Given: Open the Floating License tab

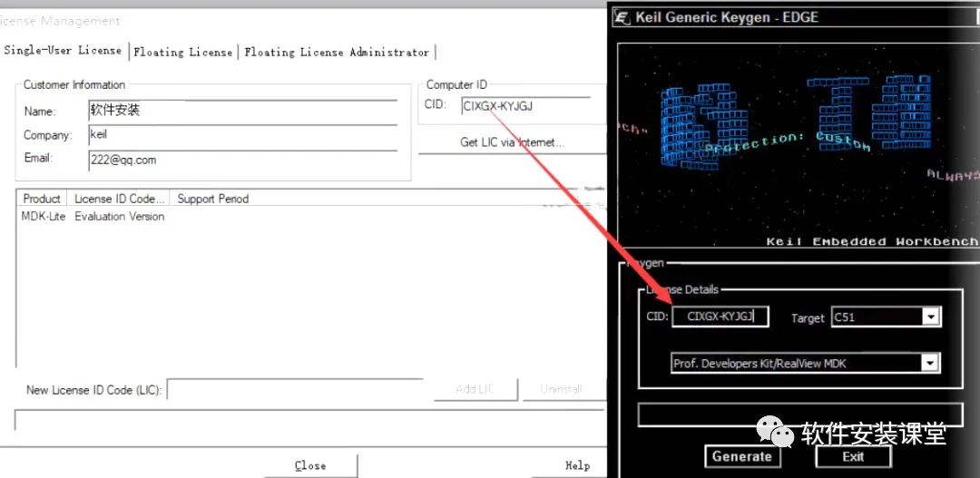Looking at the screenshot, I should pyautogui.click(x=182, y=53).
